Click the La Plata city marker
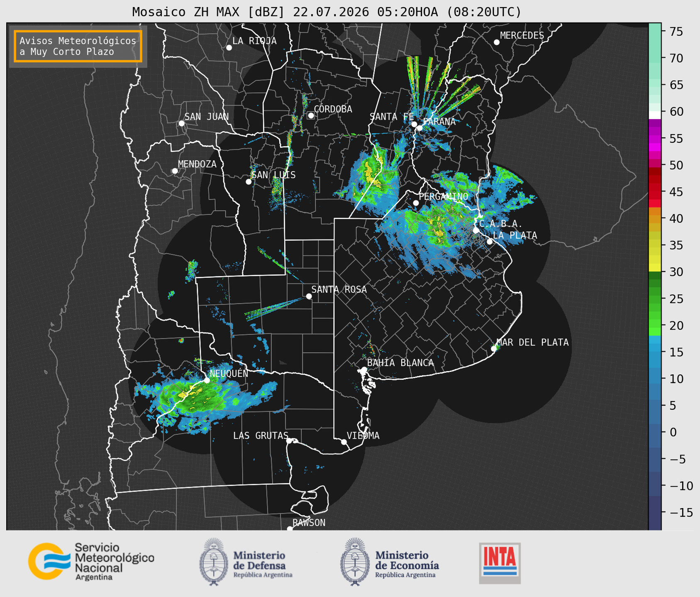Screen dimensions: 700x597 point(490,242)
